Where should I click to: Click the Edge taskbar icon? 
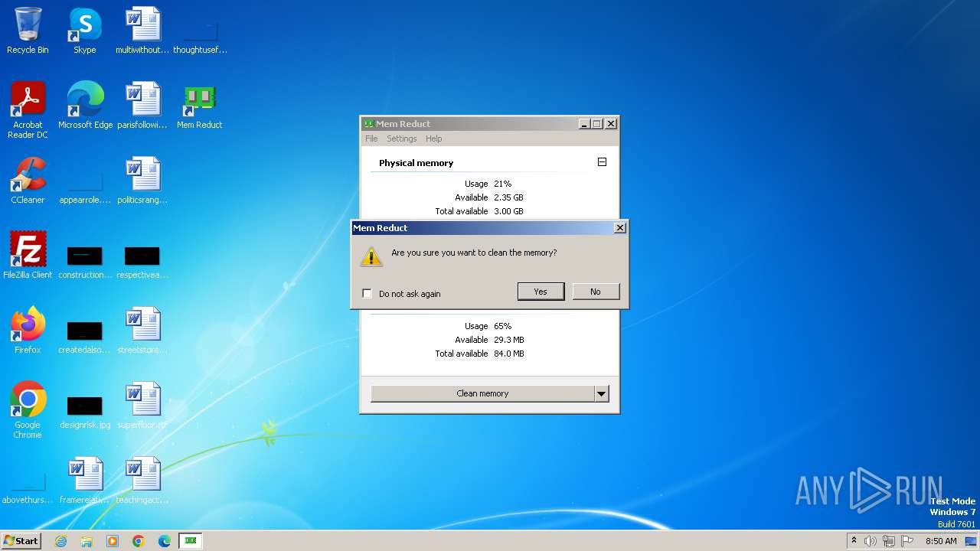click(x=165, y=541)
